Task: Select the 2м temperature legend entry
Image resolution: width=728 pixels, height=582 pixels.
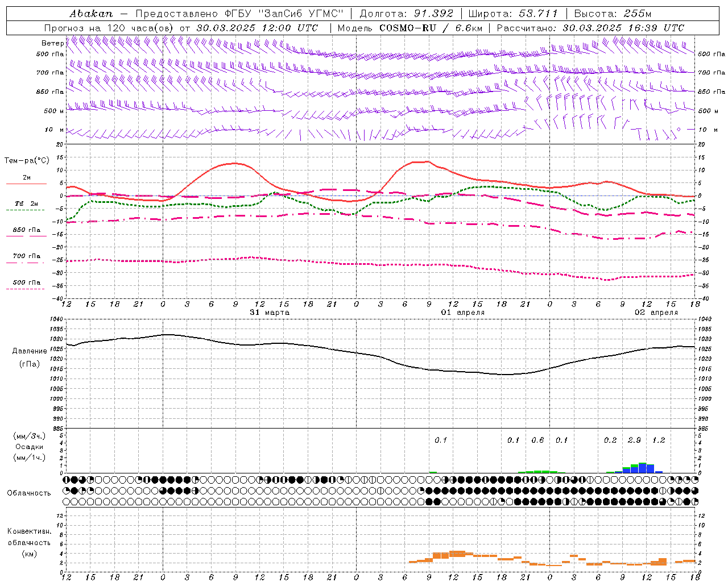Action: click(x=27, y=177)
